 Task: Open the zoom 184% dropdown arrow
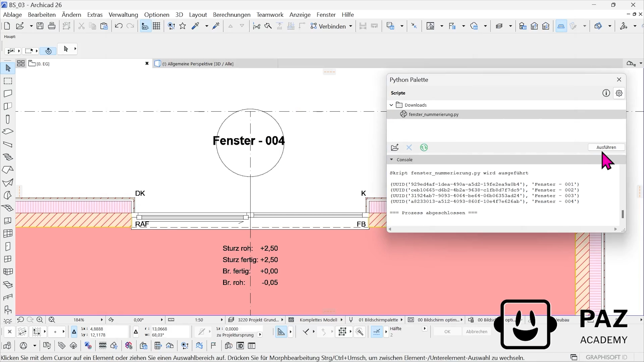coord(102,320)
